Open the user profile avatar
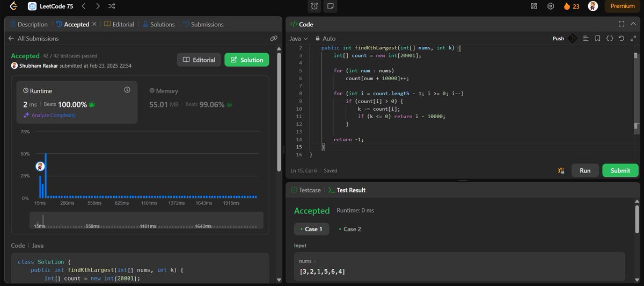This screenshot has width=644, height=286. coord(592,6)
